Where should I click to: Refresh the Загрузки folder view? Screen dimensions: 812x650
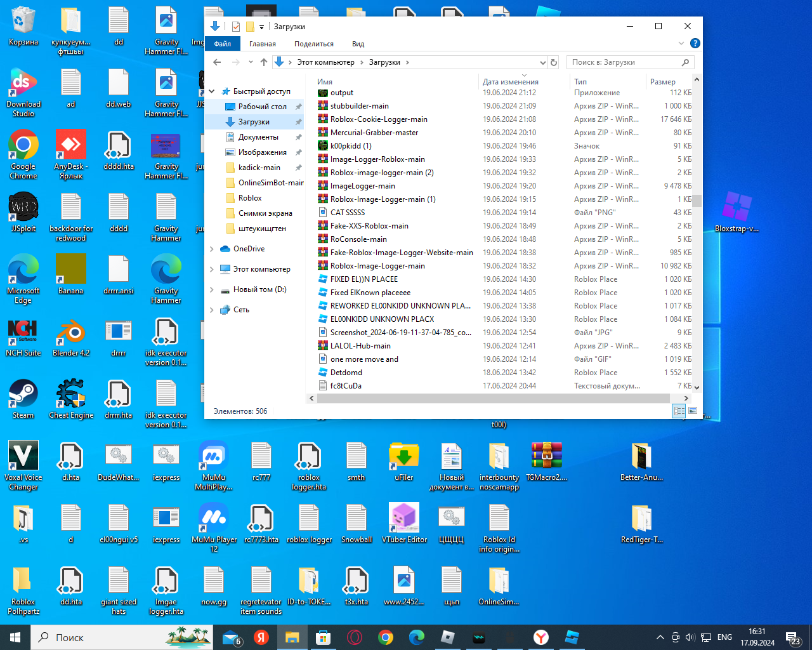pyautogui.click(x=554, y=62)
